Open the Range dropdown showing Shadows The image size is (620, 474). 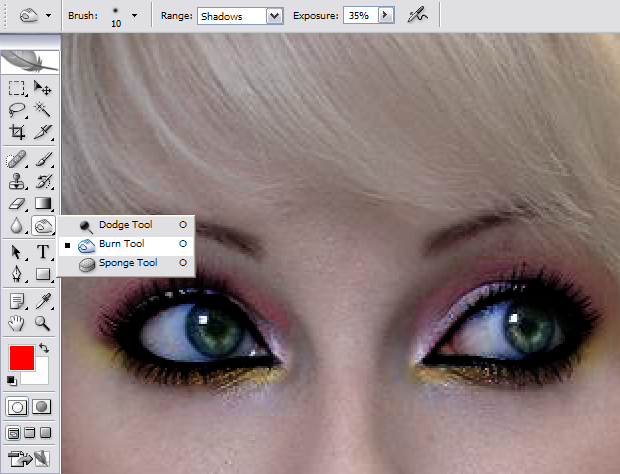click(x=240, y=16)
